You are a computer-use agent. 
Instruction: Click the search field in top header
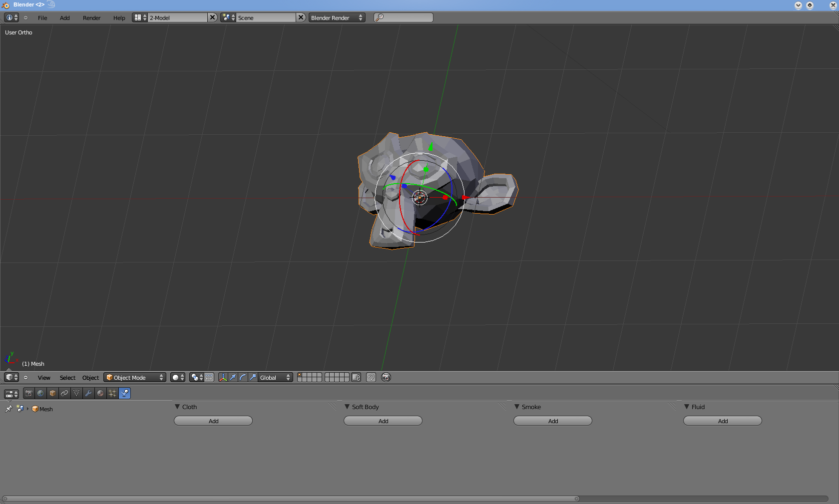(404, 18)
